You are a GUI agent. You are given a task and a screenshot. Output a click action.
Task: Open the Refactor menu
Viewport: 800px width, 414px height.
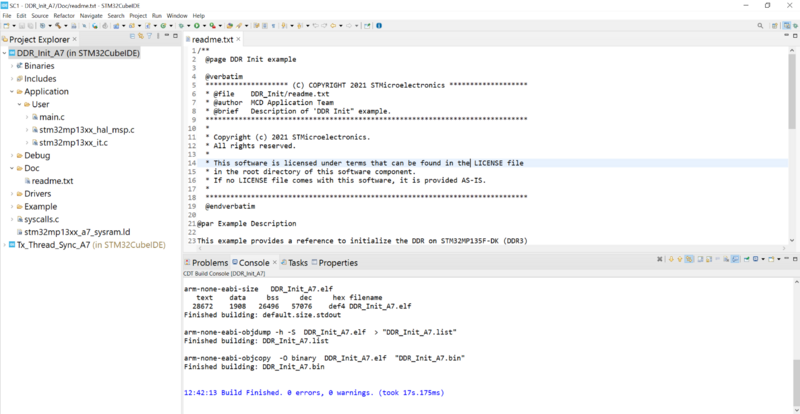click(64, 16)
